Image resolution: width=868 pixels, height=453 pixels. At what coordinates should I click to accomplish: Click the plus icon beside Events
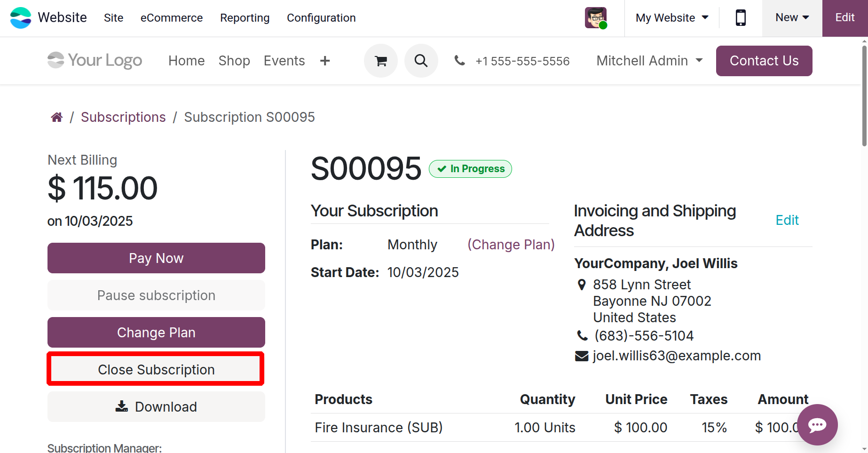[x=325, y=61]
